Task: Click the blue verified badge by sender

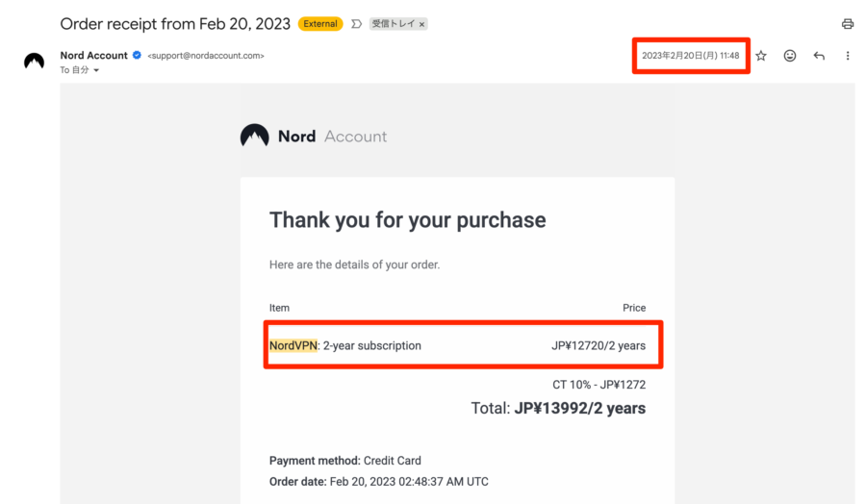Action: click(138, 56)
